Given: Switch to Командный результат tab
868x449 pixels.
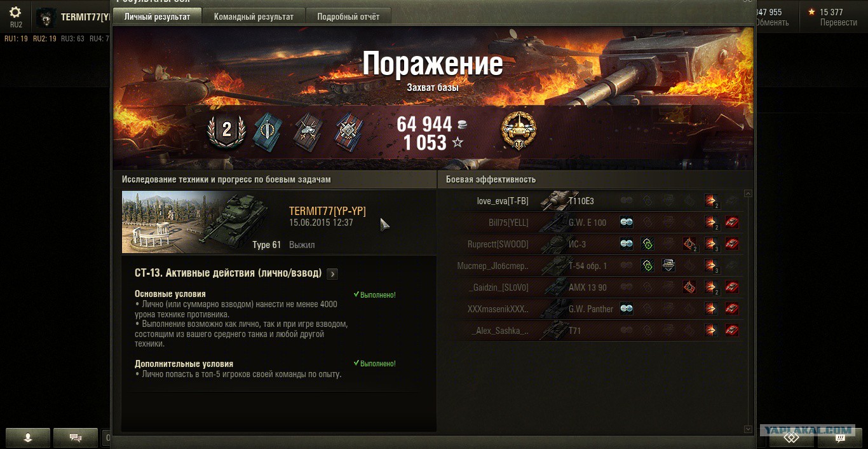Looking at the screenshot, I should 254,17.
